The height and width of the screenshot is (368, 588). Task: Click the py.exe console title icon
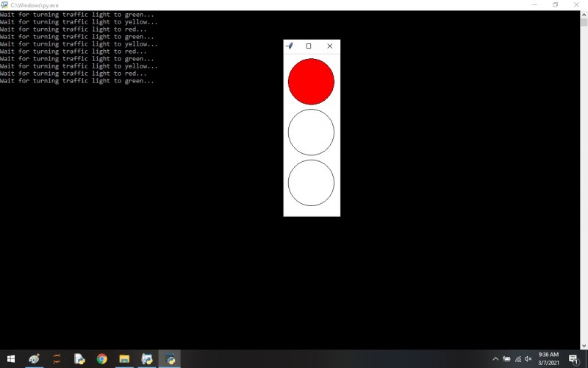coord(4,5)
